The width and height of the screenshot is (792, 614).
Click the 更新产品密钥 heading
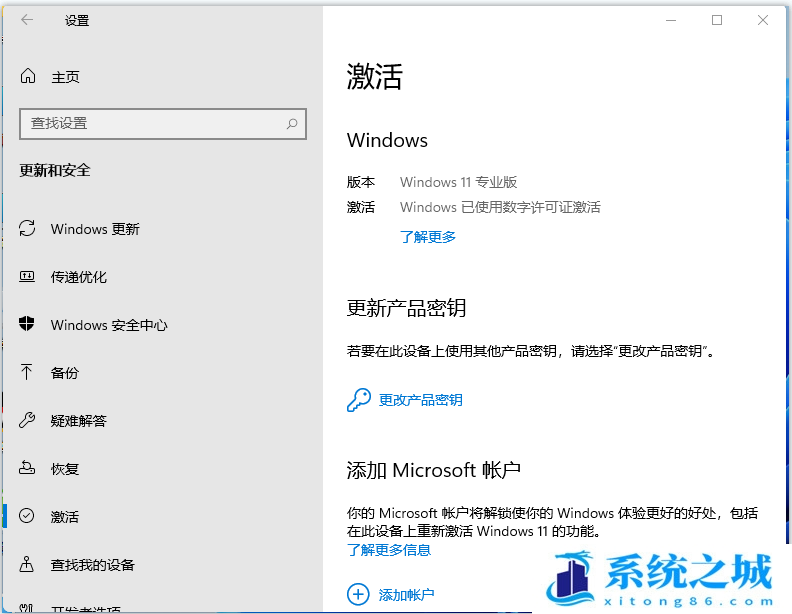[406, 308]
